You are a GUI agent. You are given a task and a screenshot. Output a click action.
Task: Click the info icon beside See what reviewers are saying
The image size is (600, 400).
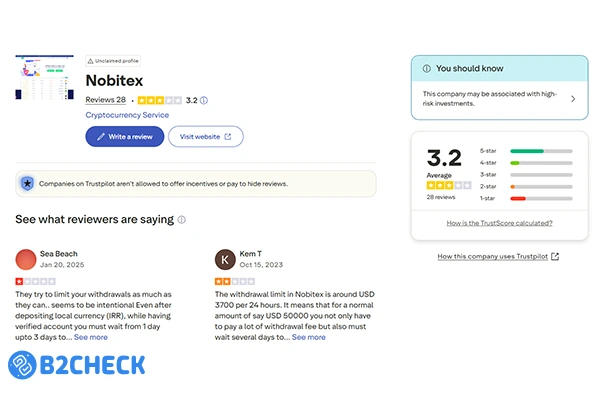pos(181,219)
